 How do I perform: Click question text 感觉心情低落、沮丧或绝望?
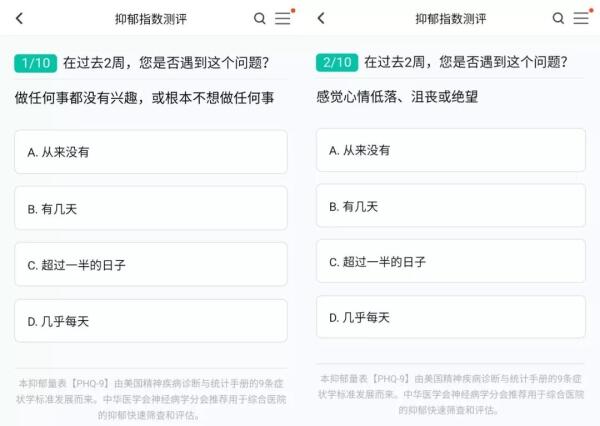click(397, 96)
